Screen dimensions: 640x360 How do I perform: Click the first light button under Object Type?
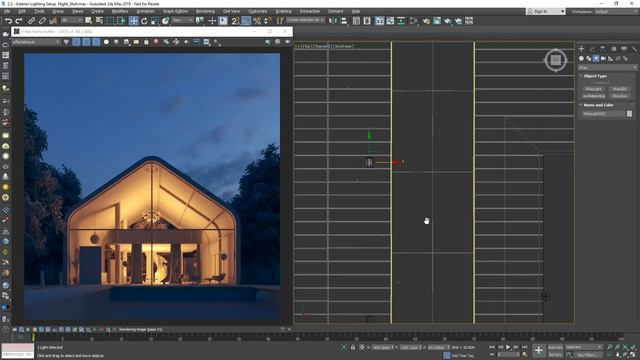click(594, 89)
